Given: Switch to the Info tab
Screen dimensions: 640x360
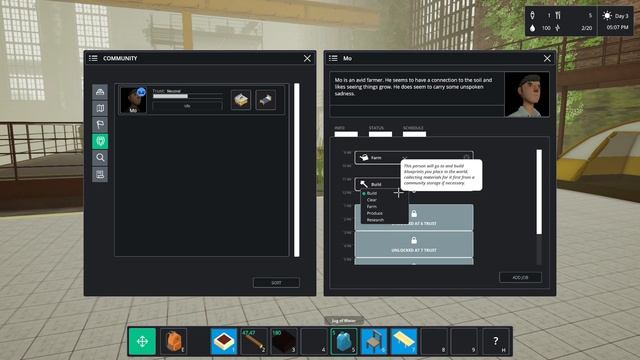Looking at the screenshot, I should tap(346, 131).
